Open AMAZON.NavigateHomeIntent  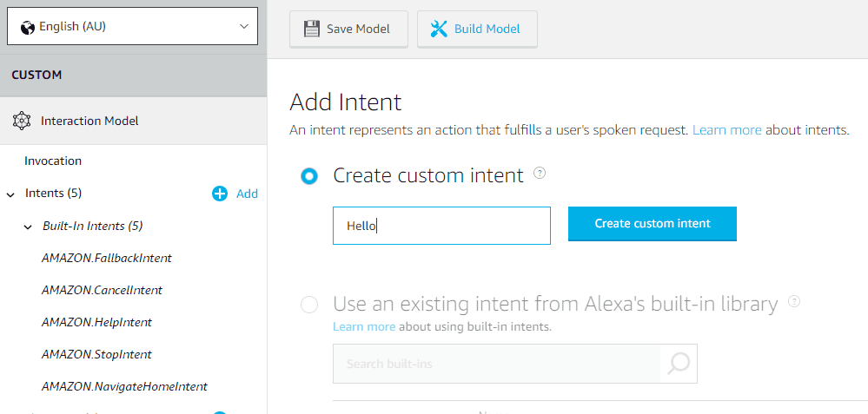[x=124, y=386]
